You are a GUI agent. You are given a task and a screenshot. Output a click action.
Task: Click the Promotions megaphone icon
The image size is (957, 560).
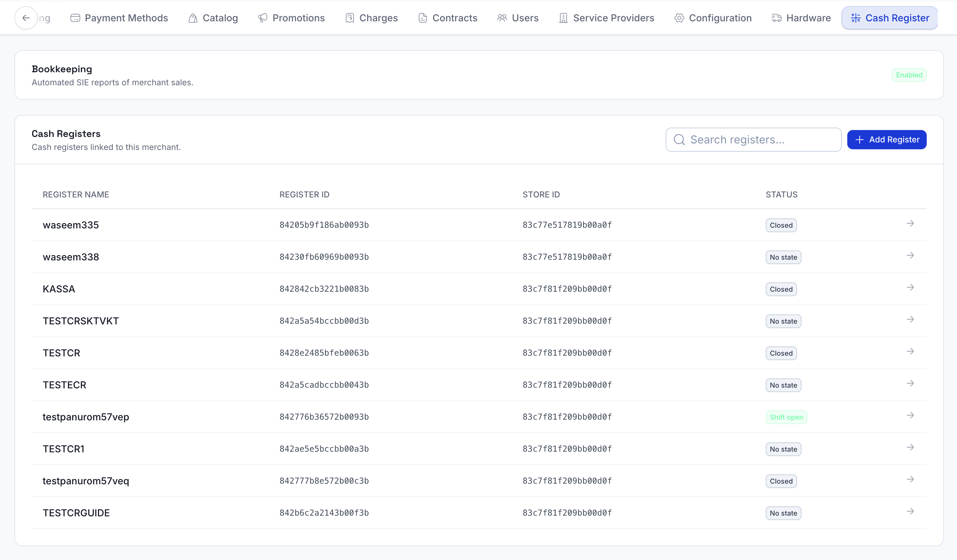pyautogui.click(x=263, y=18)
